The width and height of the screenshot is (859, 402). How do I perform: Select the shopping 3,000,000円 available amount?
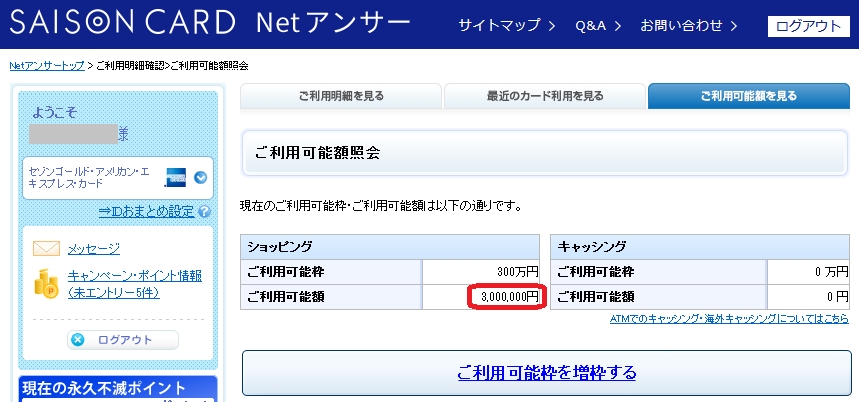pyautogui.click(x=509, y=297)
